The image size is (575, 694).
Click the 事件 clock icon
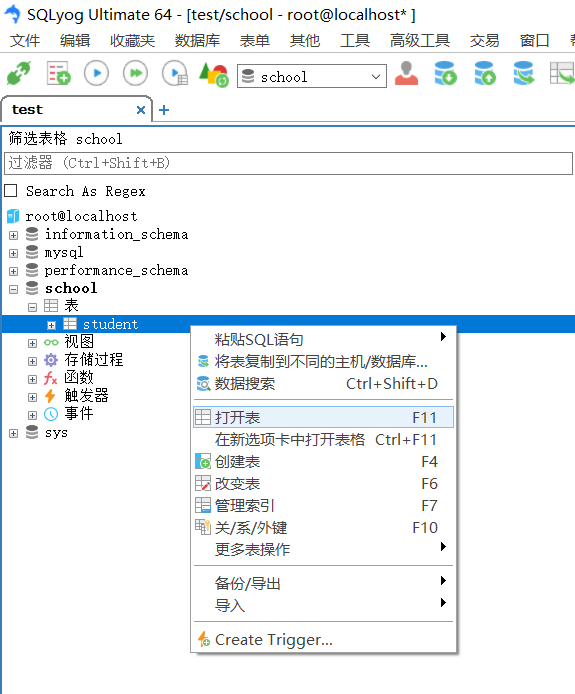coord(51,414)
